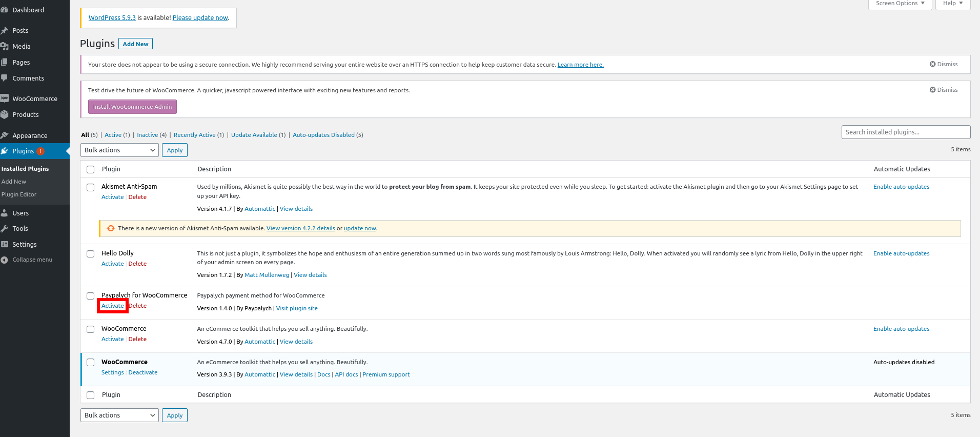Click the Products box icon

[4, 114]
